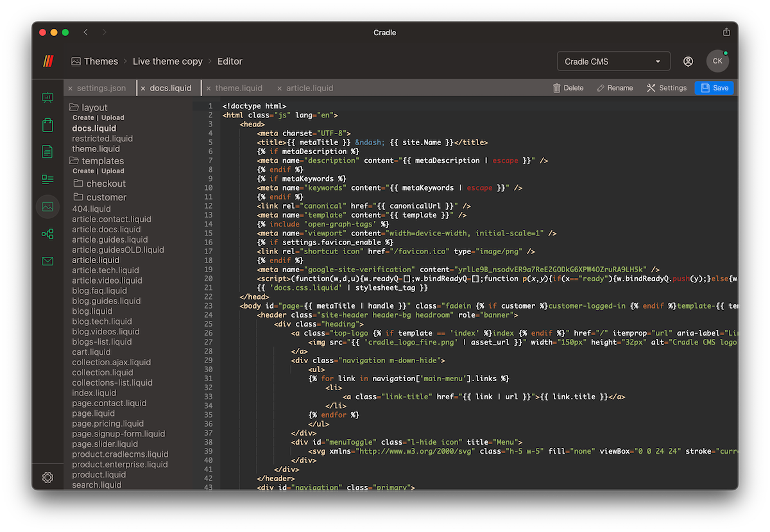Switch to the settings.json tab

click(101, 88)
